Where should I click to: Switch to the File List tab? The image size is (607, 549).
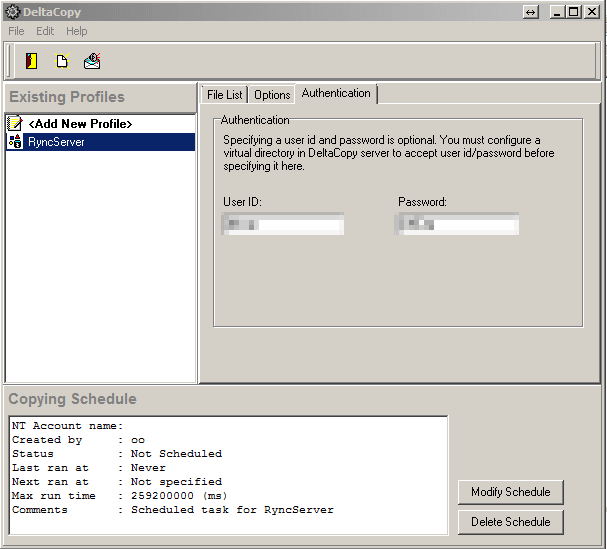(224, 95)
